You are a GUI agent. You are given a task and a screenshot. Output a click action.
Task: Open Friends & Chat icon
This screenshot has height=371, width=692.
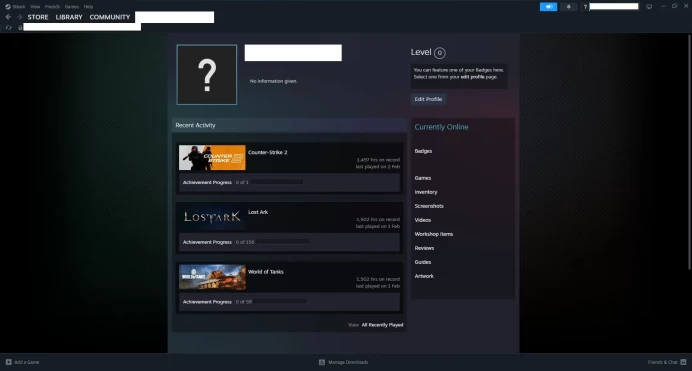tap(683, 362)
